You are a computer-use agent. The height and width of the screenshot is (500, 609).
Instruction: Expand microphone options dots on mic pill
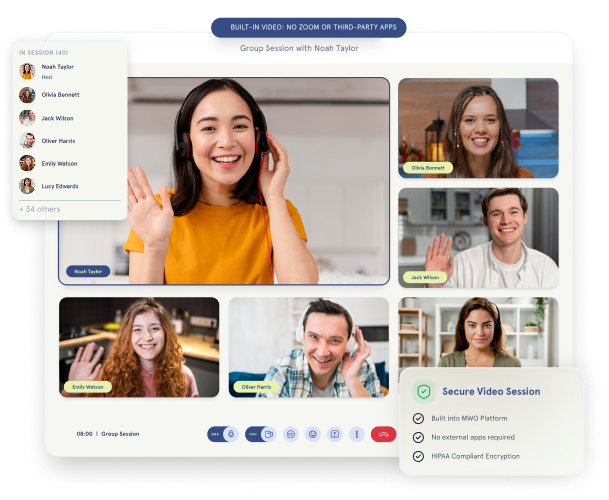point(215,434)
